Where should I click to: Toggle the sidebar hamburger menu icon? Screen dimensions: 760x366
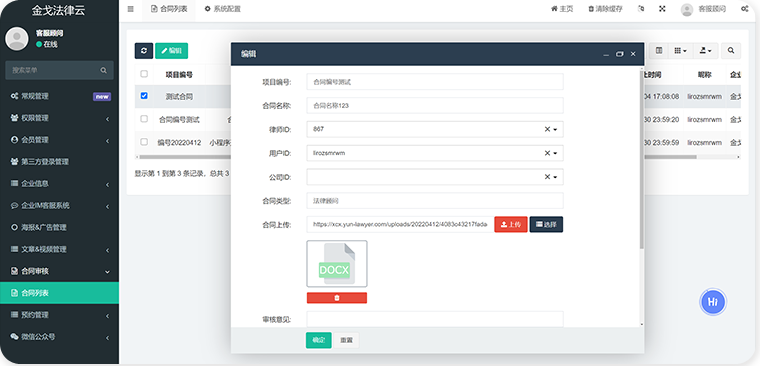[x=130, y=9]
